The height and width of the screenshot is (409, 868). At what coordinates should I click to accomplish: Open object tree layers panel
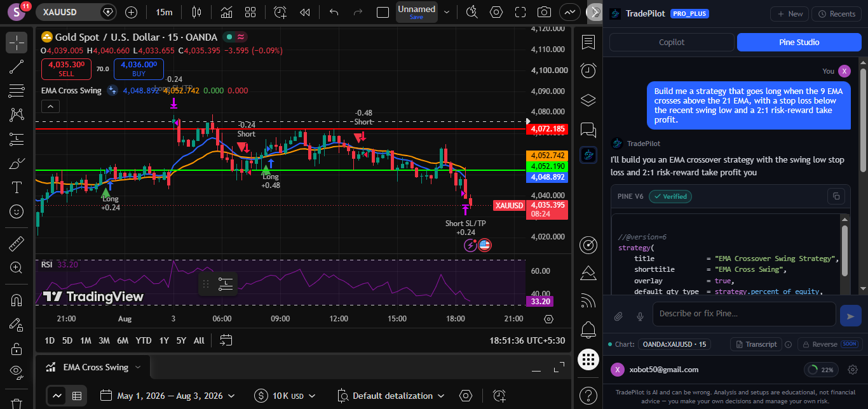[588, 100]
